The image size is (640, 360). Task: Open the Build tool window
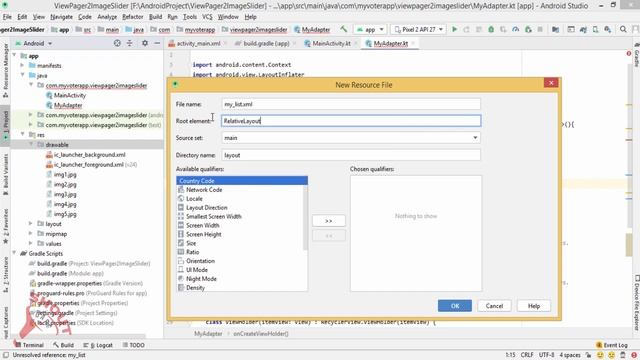pos(63,345)
